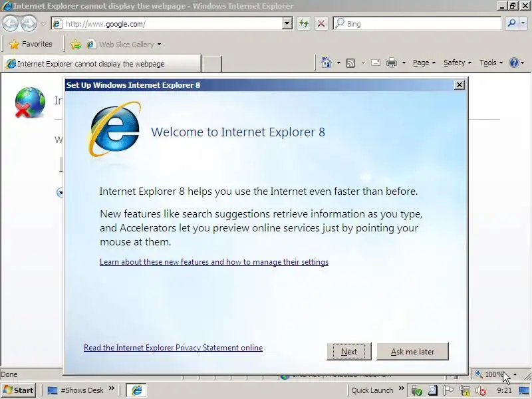
Task: Click the 'Done' status bar text
Action: 9,374
